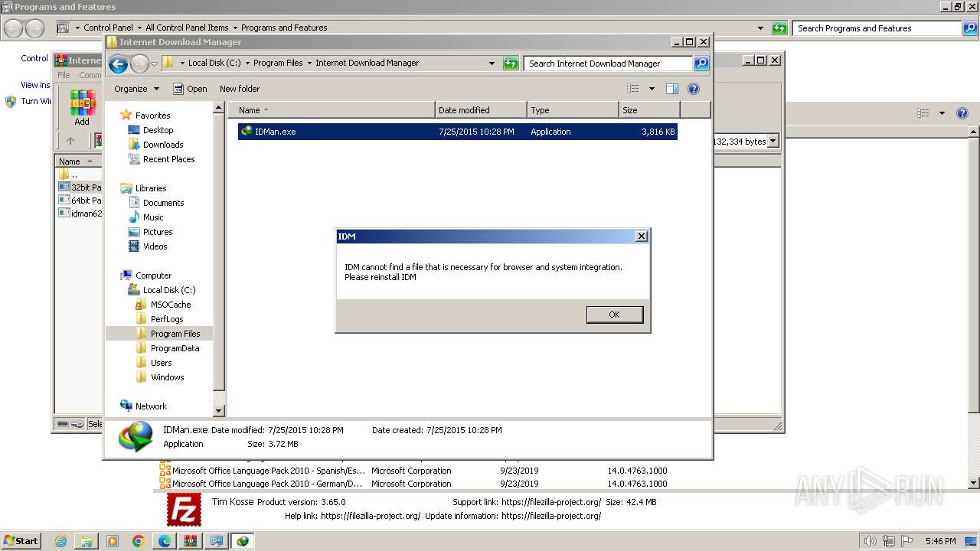
Task: Open the Organize menu
Action: tap(136, 89)
